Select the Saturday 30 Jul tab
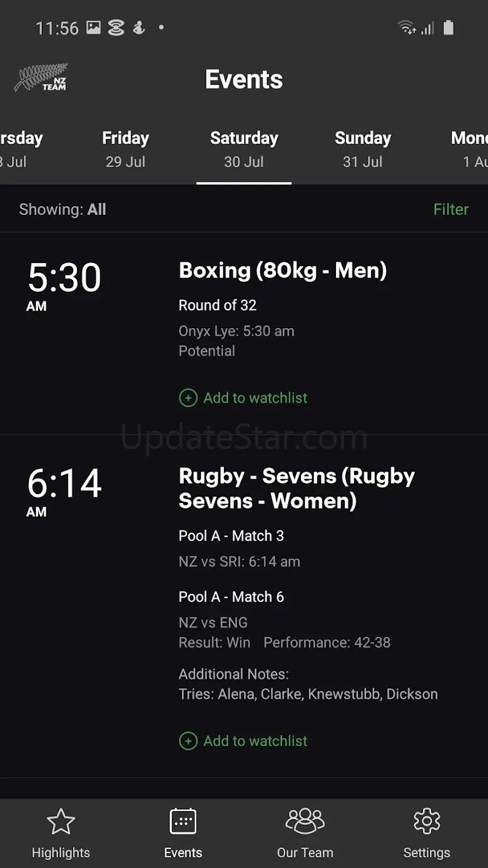Viewport: 488px width, 868px height. 244,149
